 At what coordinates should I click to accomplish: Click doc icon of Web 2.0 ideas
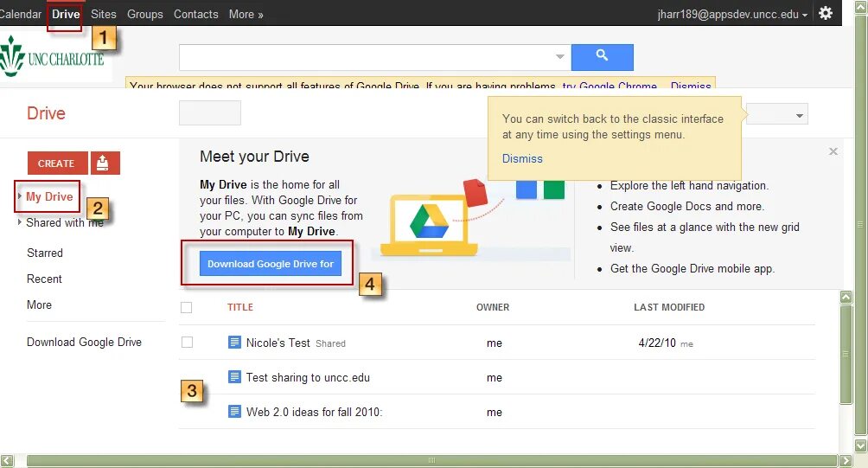point(234,412)
